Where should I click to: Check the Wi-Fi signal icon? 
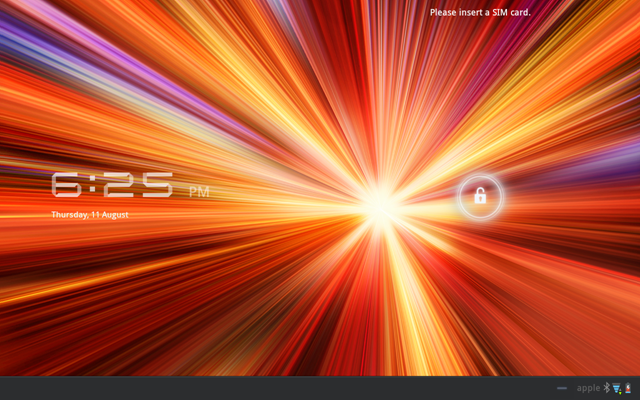point(617,388)
